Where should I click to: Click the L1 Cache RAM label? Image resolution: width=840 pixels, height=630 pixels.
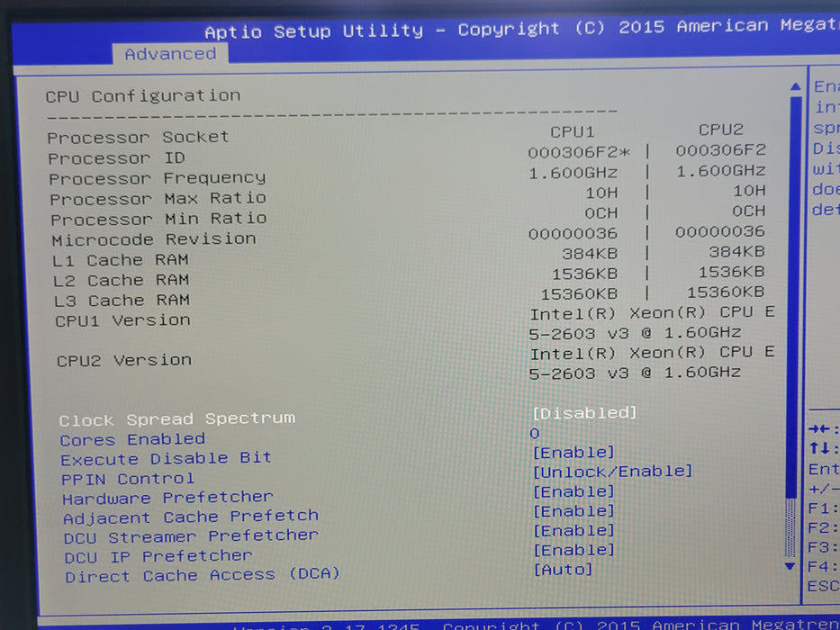tap(121, 260)
